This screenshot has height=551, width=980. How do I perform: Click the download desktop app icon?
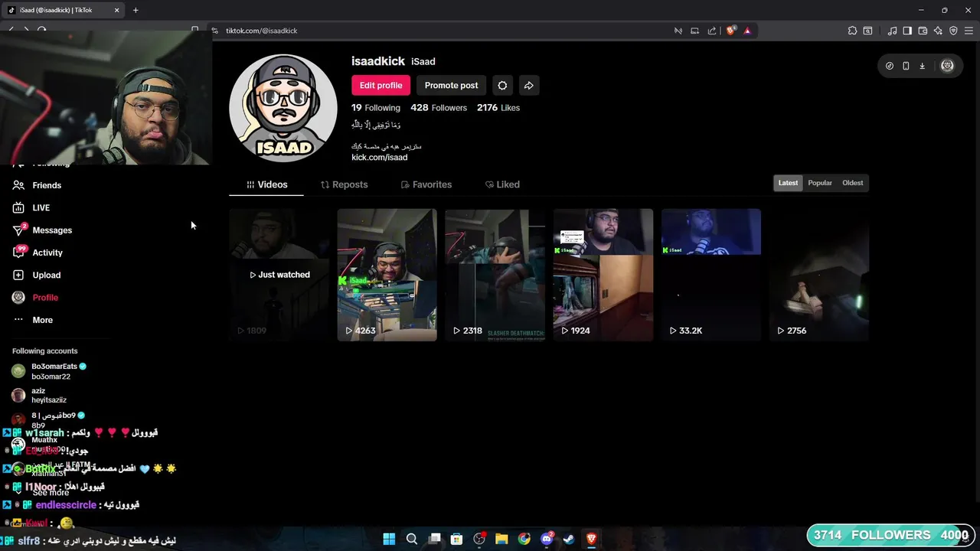coord(922,66)
